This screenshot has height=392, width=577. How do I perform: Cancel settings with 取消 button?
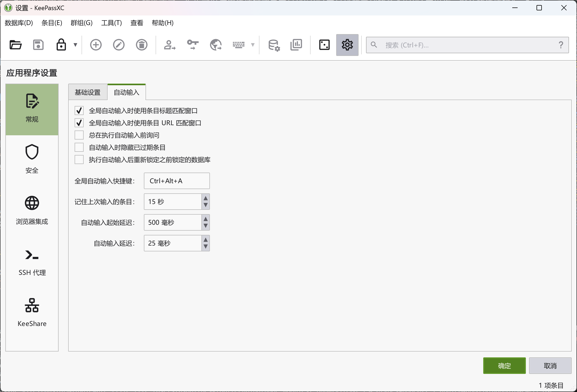[550, 366]
